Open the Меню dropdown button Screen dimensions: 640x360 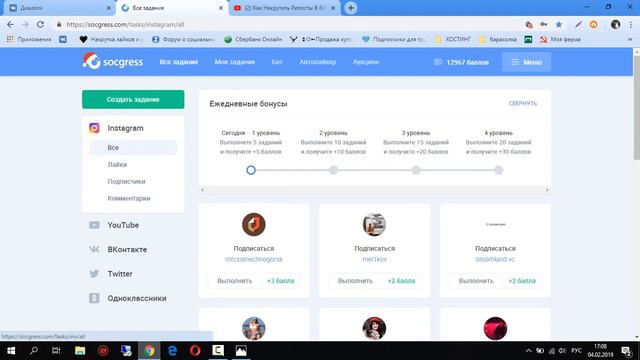tap(527, 62)
